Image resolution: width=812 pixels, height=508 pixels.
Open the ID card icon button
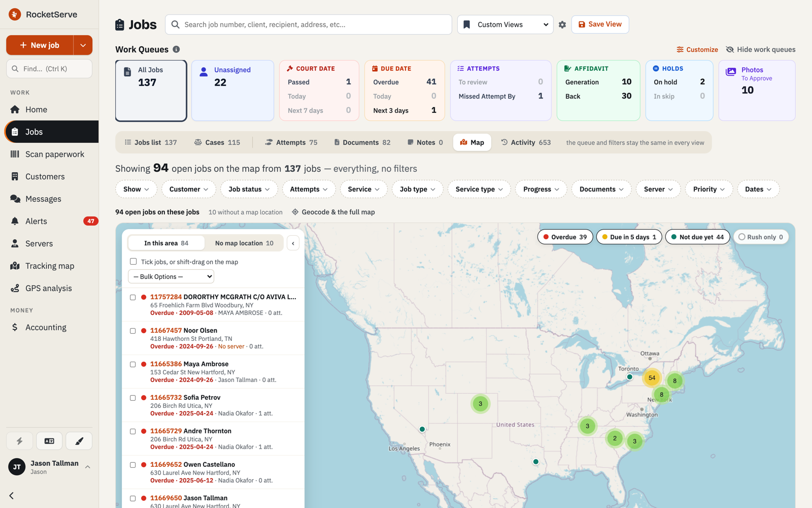pos(49,441)
